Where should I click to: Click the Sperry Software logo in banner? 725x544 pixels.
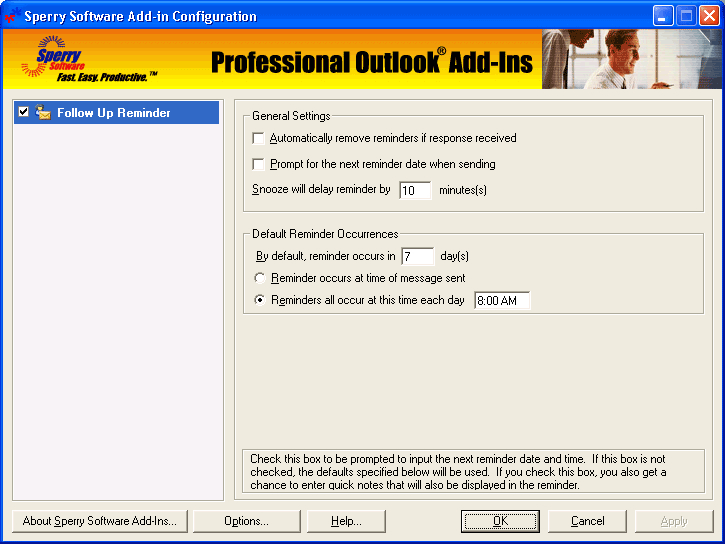tap(88, 59)
